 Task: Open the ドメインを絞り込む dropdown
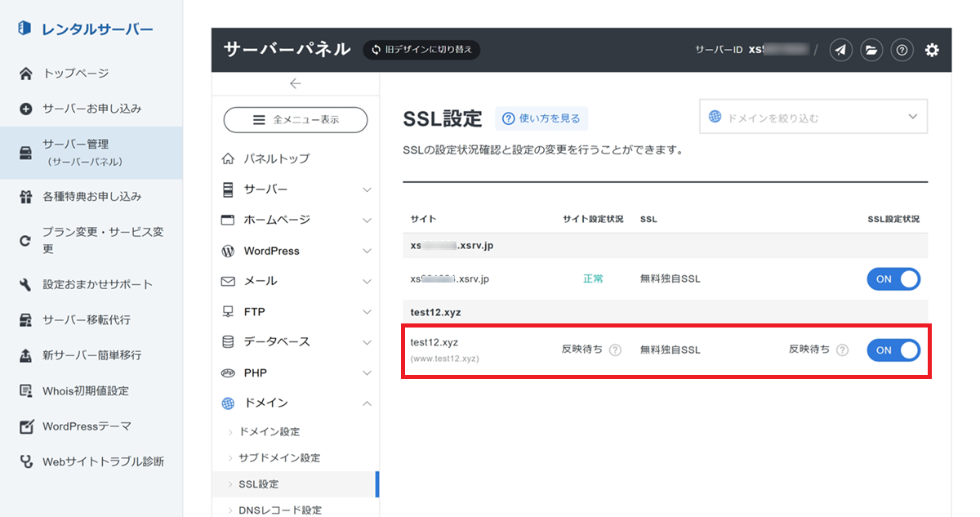813,117
